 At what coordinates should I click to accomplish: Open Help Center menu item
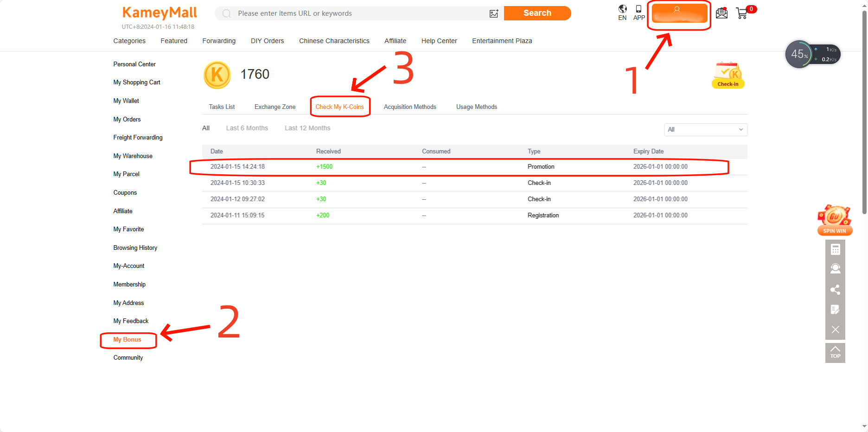pos(439,41)
